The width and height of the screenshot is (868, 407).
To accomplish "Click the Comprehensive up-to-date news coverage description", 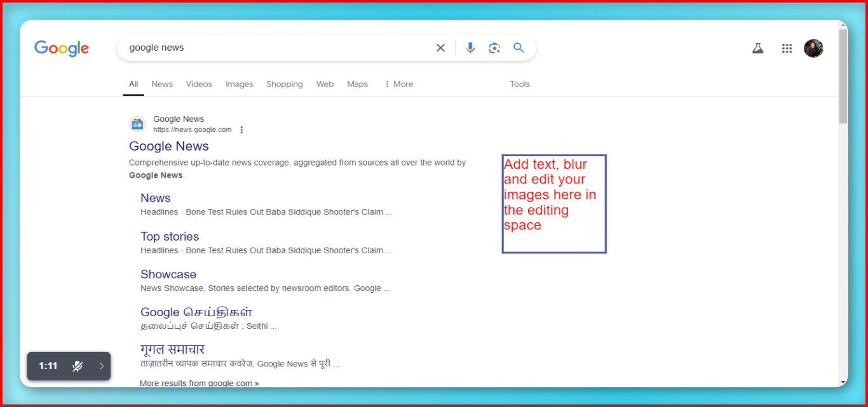I will click(x=297, y=169).
